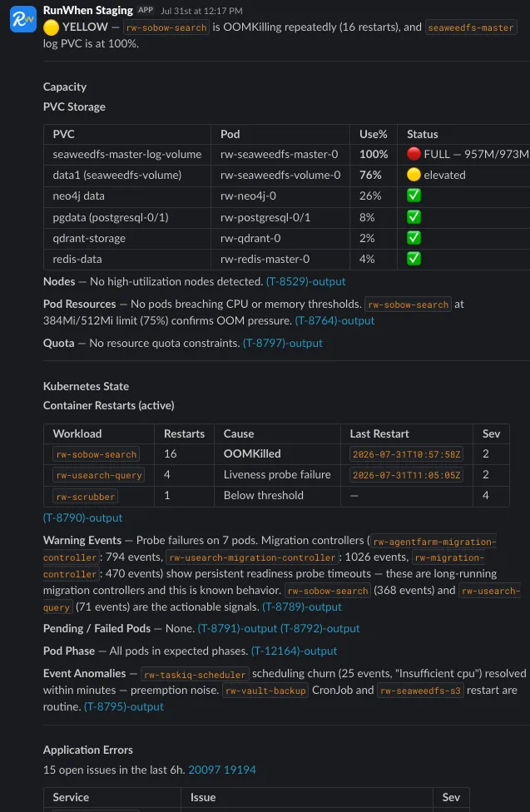Open the (T-8529)-output link
The width and height of the screenshot is (530, 812).
(305, 282)
